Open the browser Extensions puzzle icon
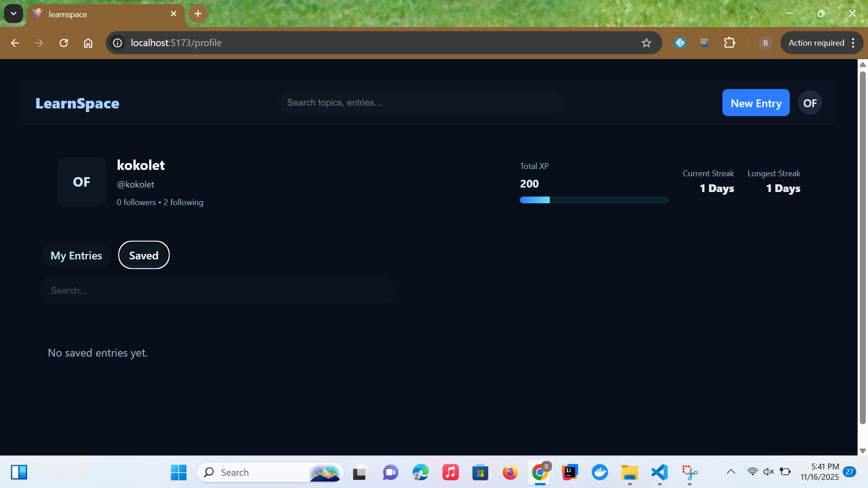 729,43
